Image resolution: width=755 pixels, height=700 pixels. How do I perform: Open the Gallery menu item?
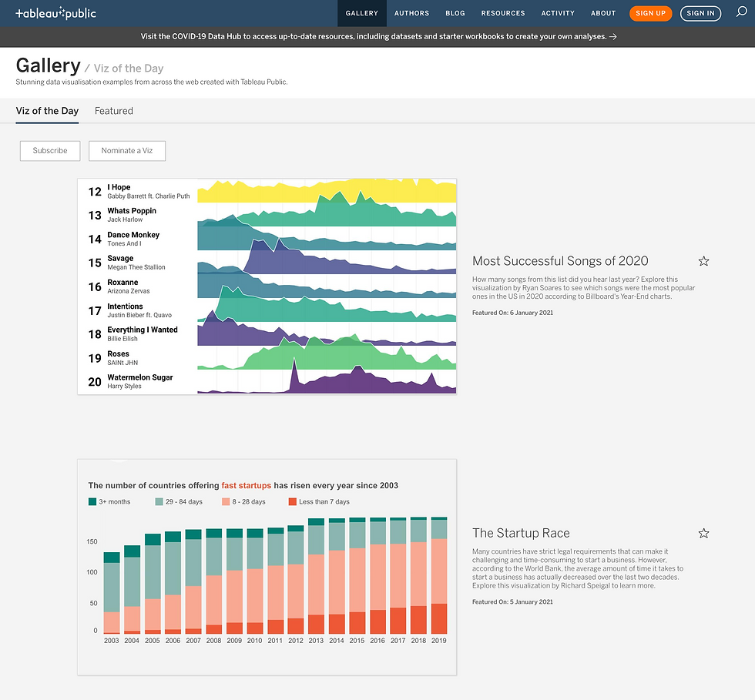tap(361, 13)
